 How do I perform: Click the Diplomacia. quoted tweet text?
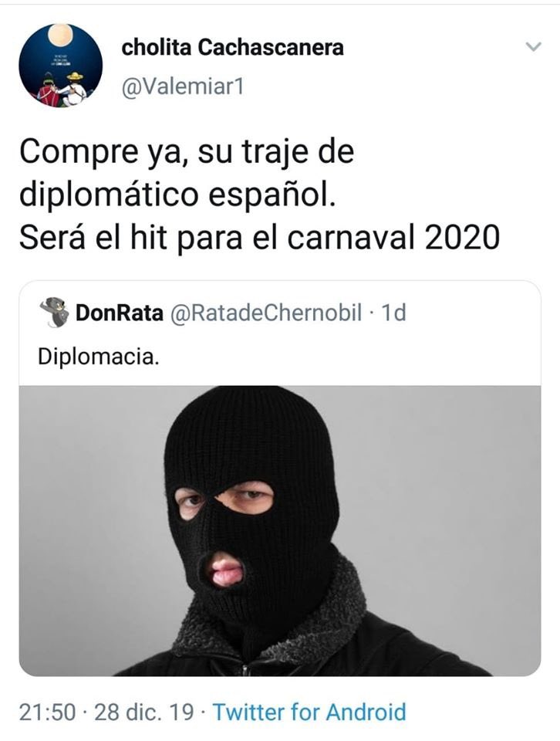pyautogui.click(x=98, y=357)
